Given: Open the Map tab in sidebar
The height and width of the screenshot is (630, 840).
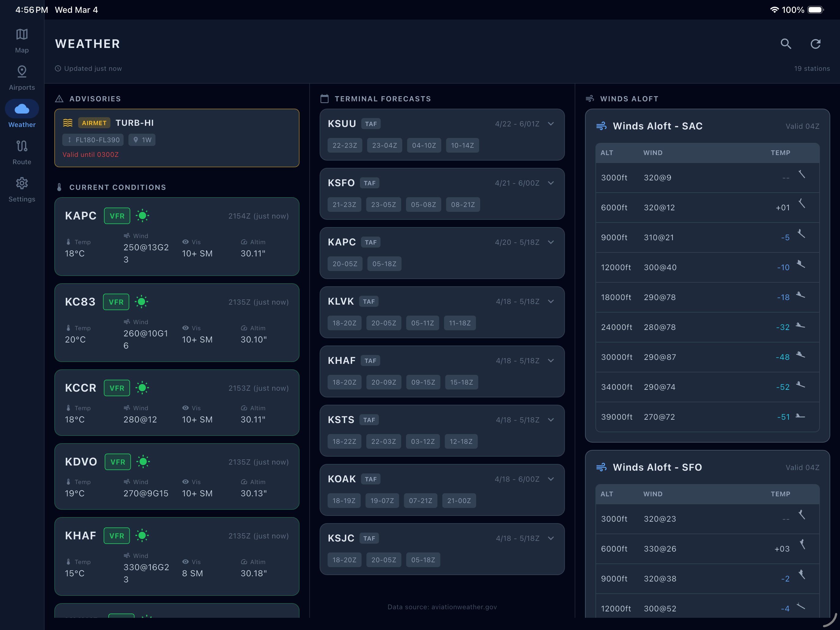Looking at the screenshot, I should click(x=22, y=41).
